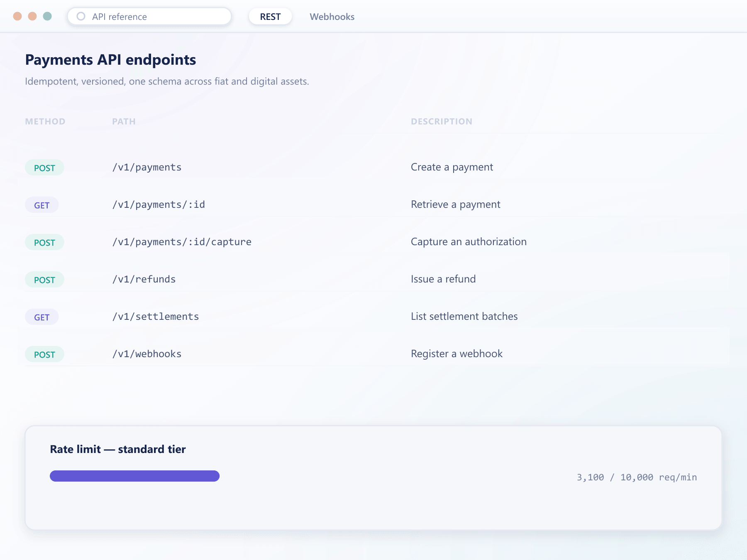
Task: Click the '3,100 / 10,000 req/min' value
Action: 637,477
